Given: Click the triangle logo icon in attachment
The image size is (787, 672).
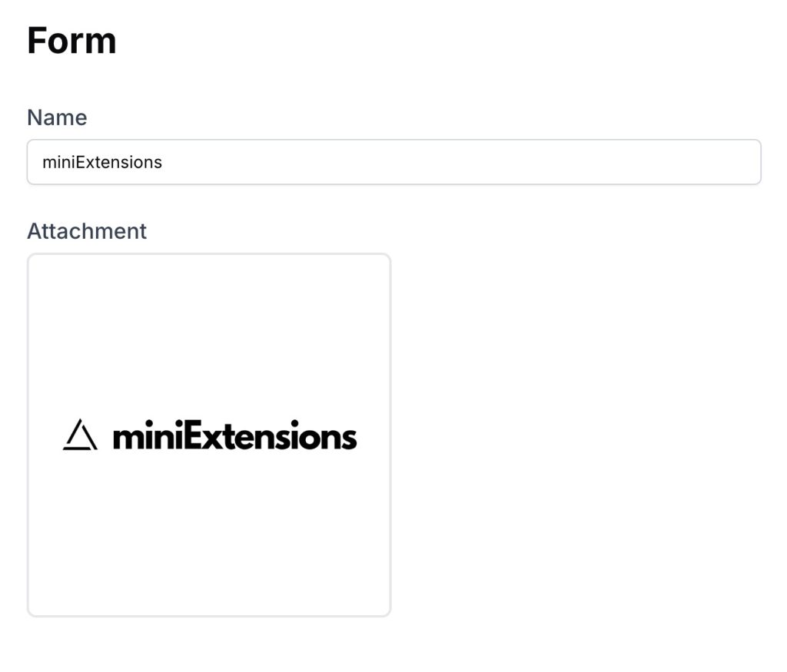Looking at the screenshot, I should 80,435.
